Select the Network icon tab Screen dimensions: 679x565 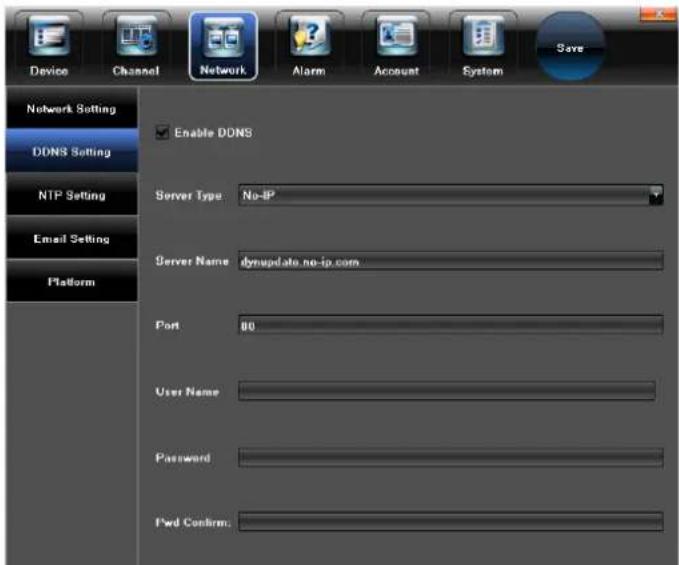223,46
